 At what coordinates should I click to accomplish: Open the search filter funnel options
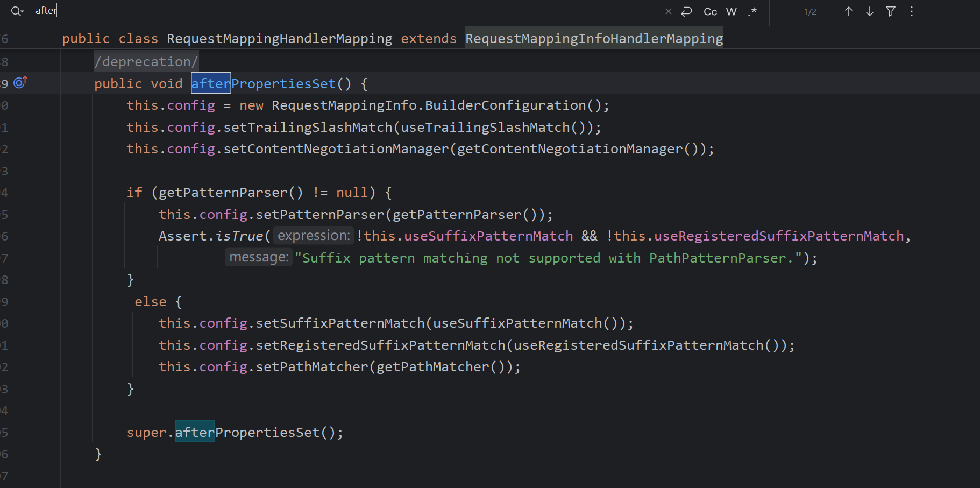click(891, 11)
